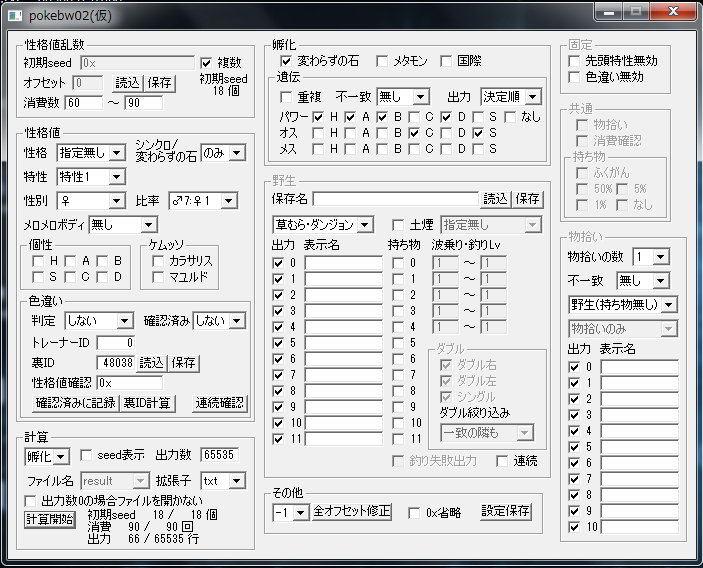Image resolution: width=703 pixels, height=568 pixels.
Task: Open the 計算 mode dropdown showing 孵化
Action: pyautogui.click(x=47, y=457)
